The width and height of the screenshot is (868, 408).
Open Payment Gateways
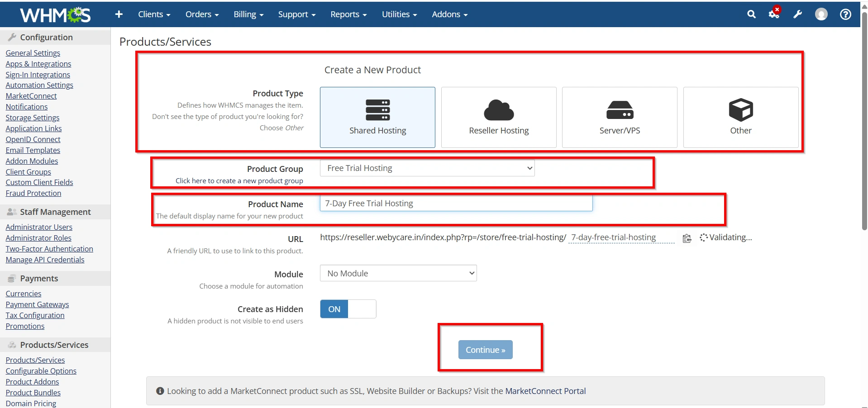click(37, 304)
